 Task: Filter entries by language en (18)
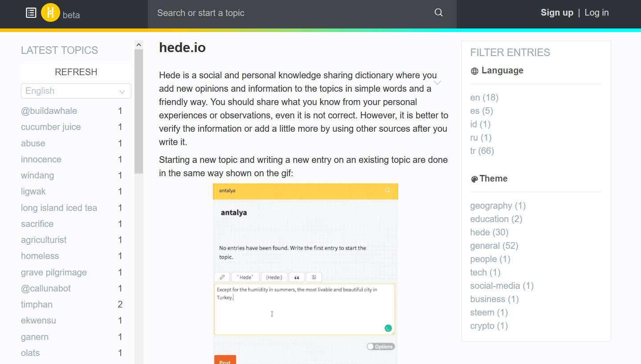click(484, 97)
